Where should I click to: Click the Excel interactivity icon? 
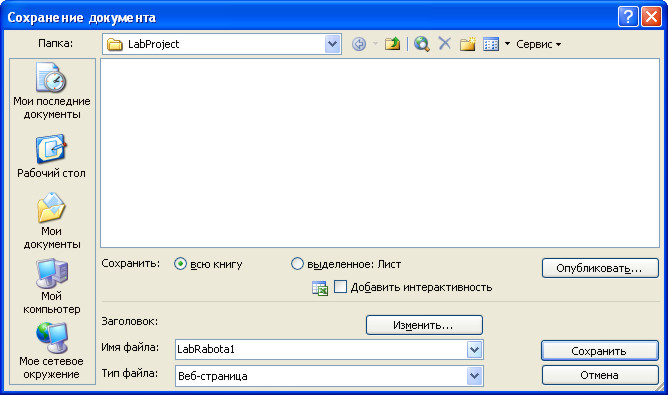pos(320,288)
